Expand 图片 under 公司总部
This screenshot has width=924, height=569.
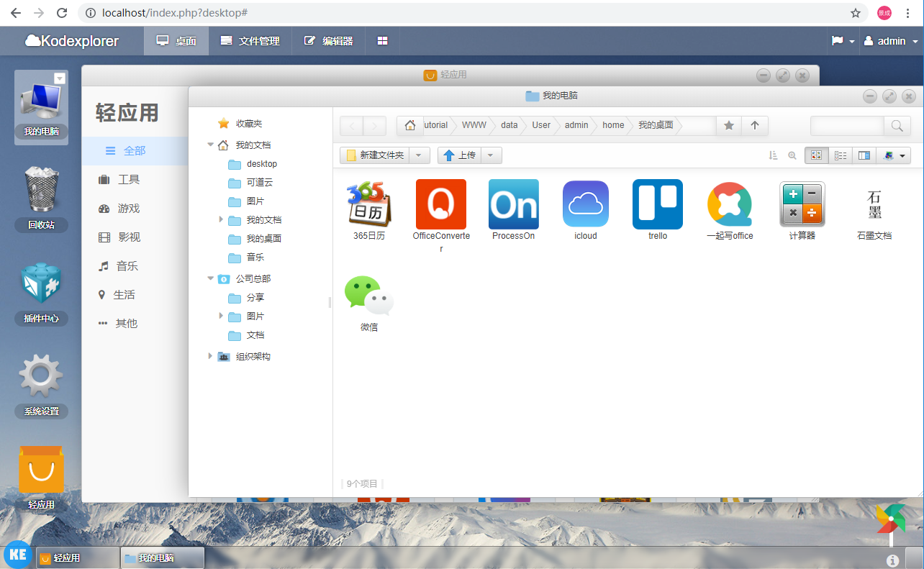[x=221, y=316]
